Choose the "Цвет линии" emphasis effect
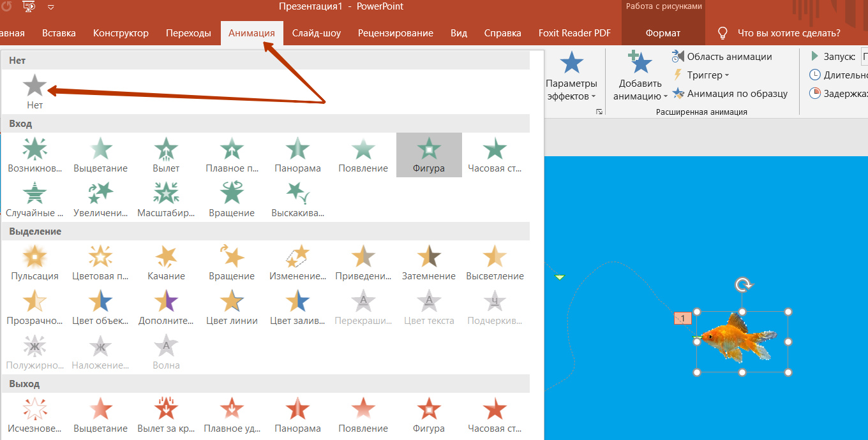The height and width of the screenshot is (440, 868). (x=232, y=307)
